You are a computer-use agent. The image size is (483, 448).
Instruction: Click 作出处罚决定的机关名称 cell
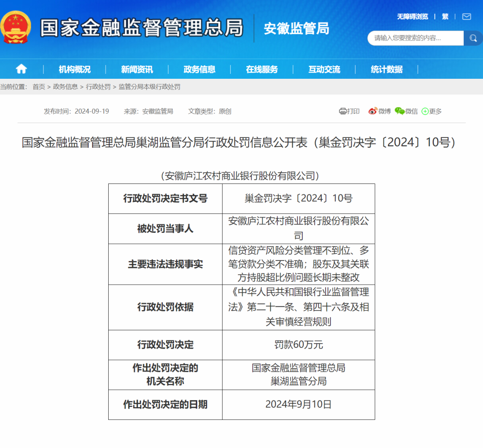[x=165, y=375]
